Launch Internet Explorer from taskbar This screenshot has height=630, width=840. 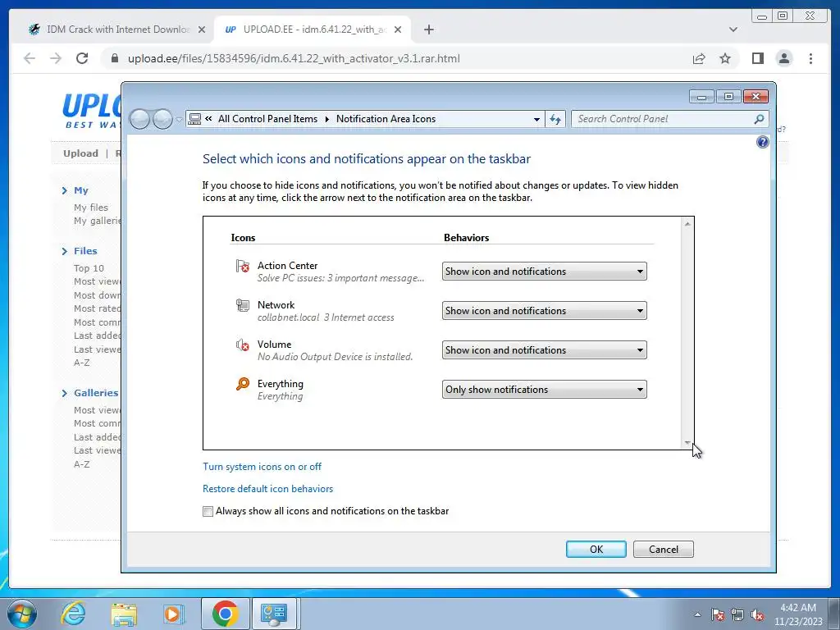[x=73, y=614]
